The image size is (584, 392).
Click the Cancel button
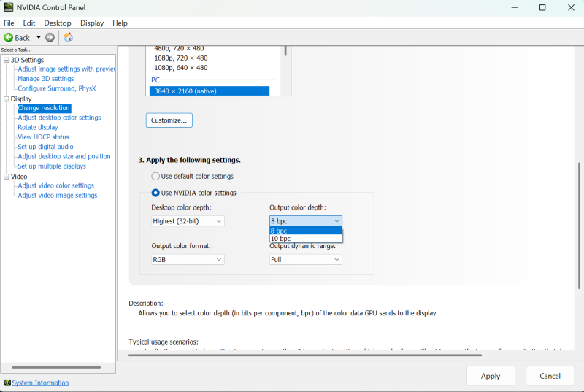click(550, 376)
